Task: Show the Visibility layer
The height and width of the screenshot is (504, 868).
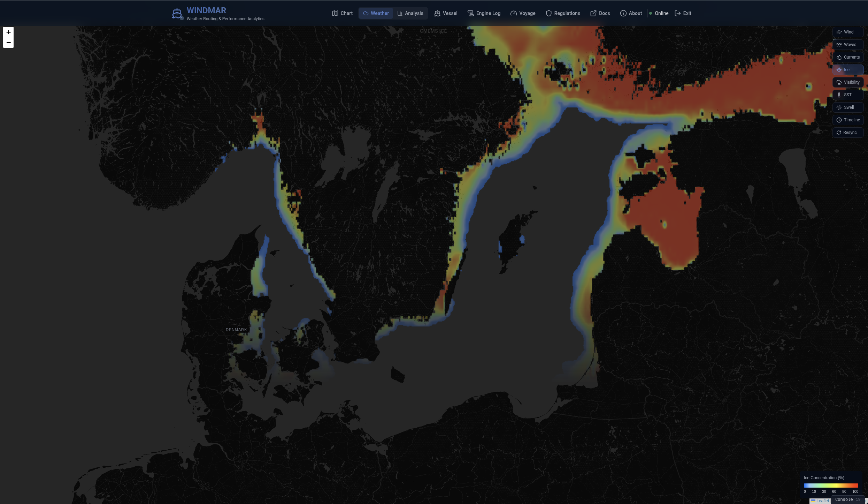Action: click(848, 82)
